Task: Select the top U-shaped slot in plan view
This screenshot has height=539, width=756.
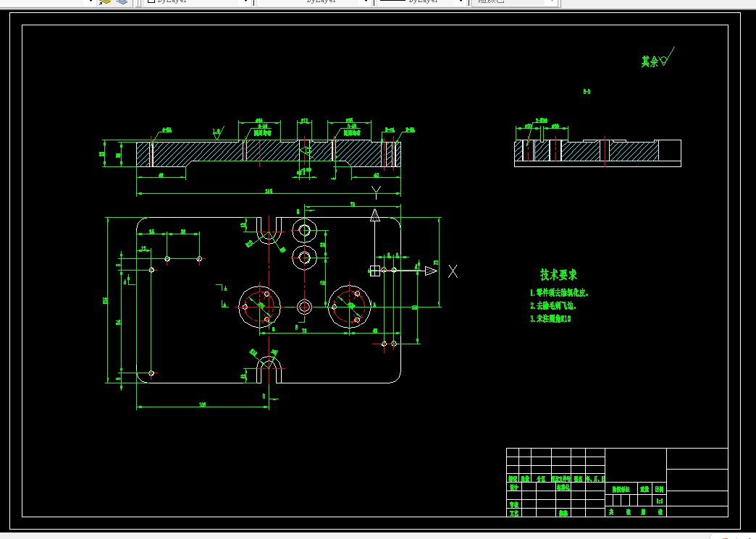Action: coord(269,231)
